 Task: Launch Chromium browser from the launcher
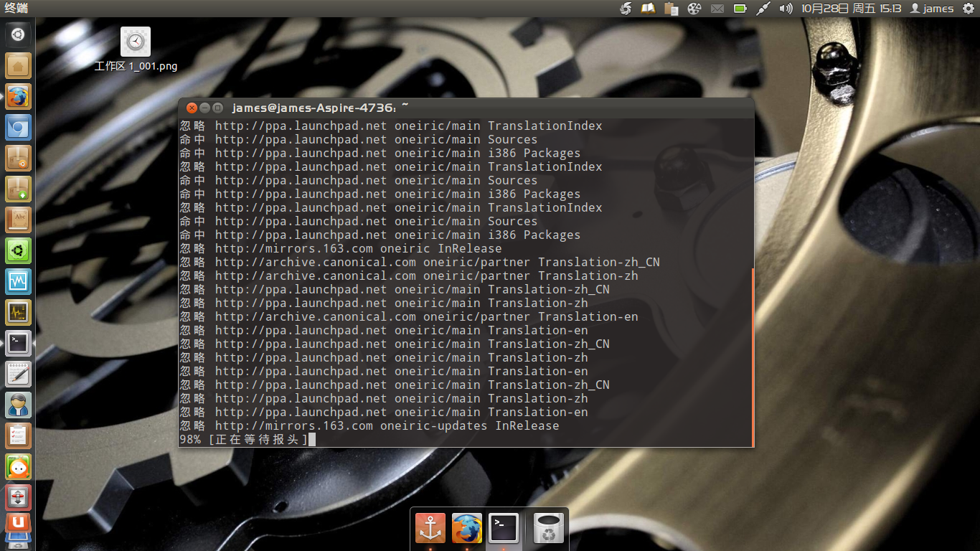[18, 127]
